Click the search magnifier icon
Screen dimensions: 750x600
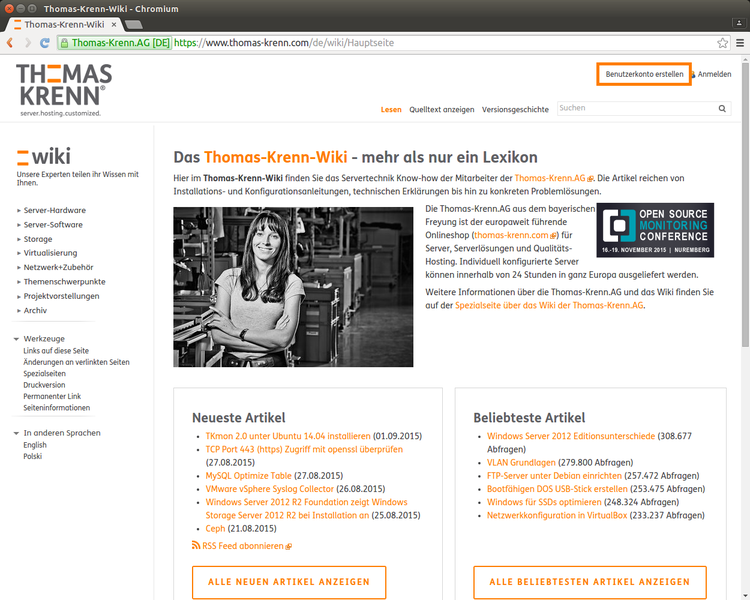722,109
